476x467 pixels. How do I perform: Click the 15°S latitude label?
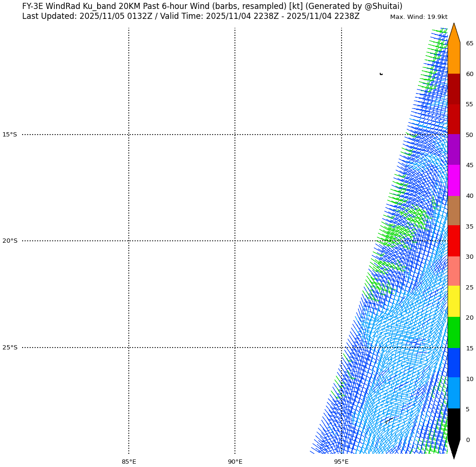pyautogui.click(x=9, y=135)
